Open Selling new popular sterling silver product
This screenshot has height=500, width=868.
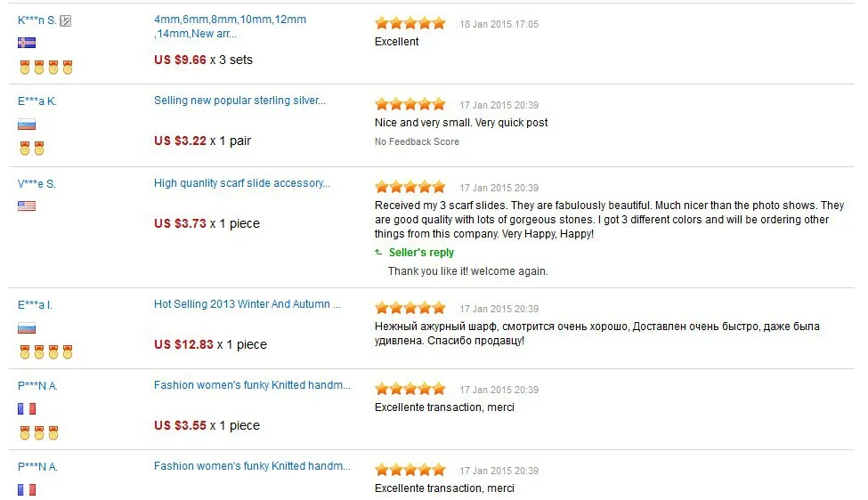click(x=239, y=101)
